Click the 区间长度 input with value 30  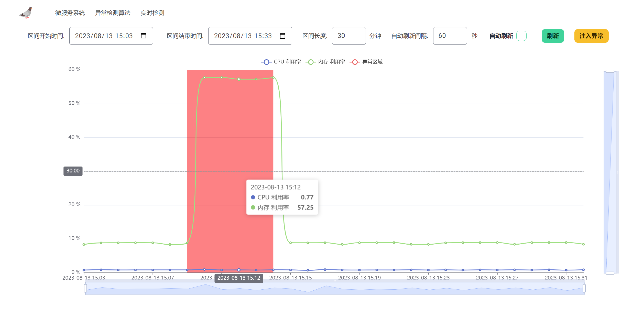(x=349, y=36)
